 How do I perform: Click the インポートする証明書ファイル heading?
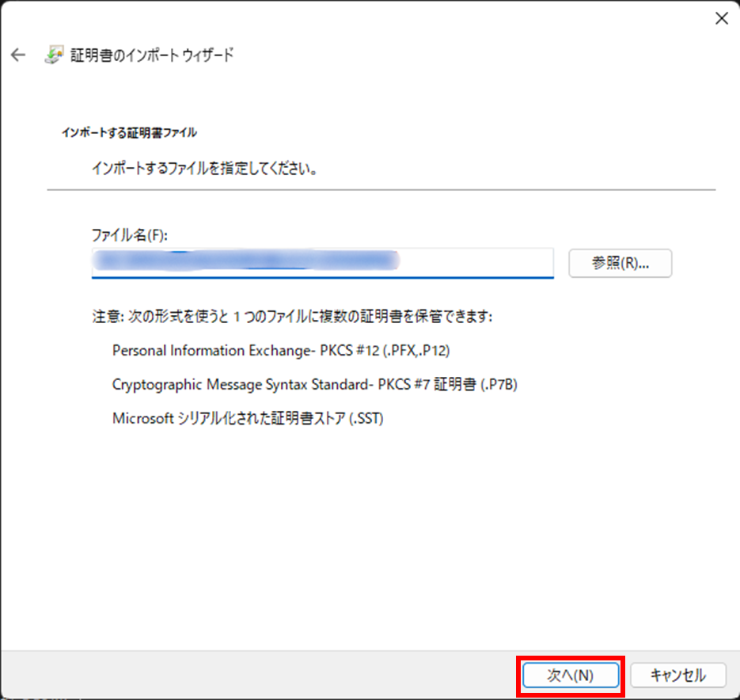point(129,132)
